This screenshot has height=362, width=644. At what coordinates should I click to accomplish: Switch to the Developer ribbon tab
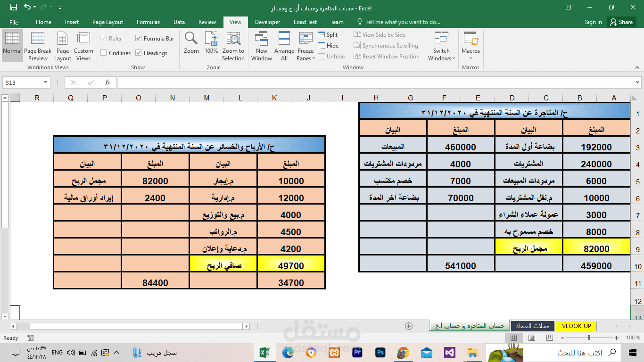[267, 22]
